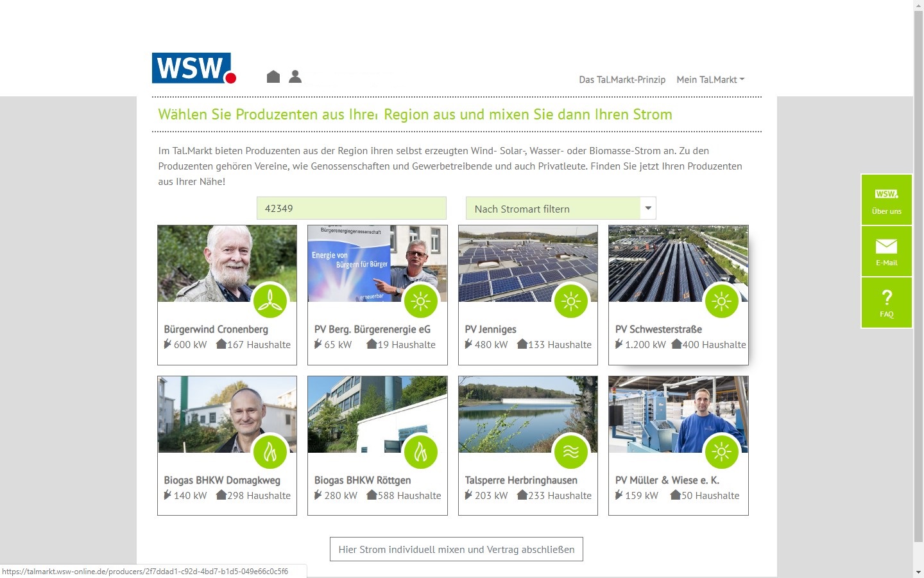Open the FAQ question mark sidebar button
The height and width of the screenshot is (578, 924).
(x=886, y=303)
